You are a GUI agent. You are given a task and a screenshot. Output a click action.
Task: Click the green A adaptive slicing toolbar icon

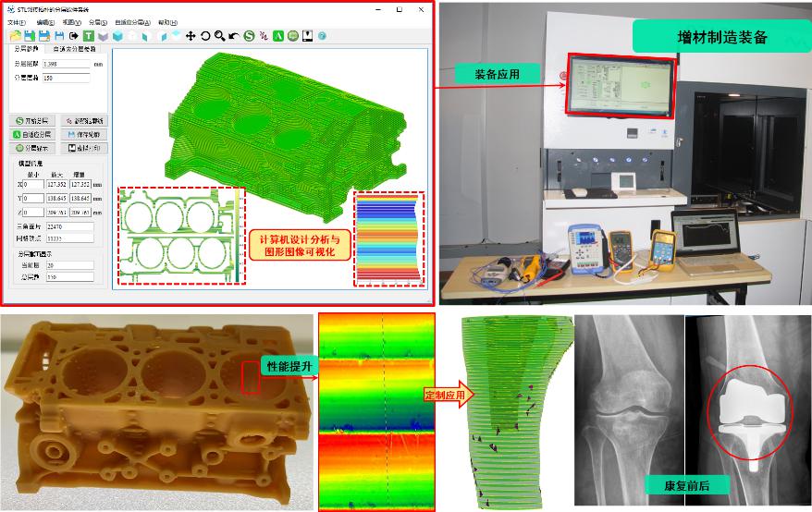tap(277, 35)
